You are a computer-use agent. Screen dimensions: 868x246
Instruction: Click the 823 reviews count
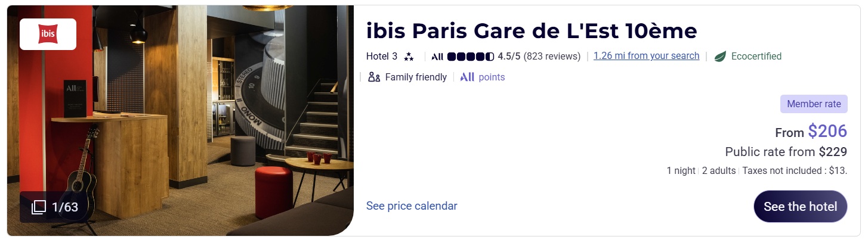click(x=552, y=57)
